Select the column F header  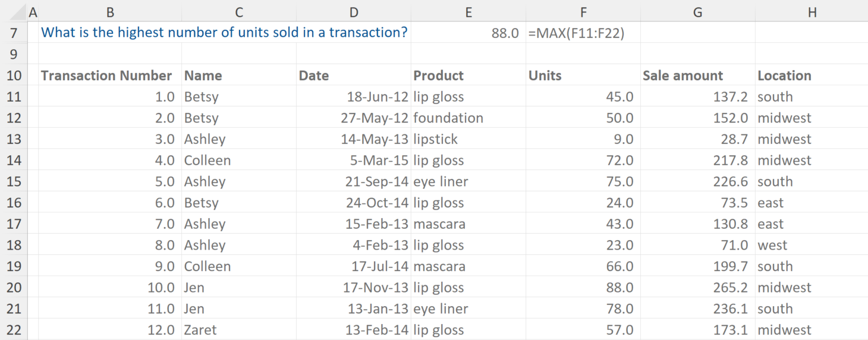pos(583,11)
